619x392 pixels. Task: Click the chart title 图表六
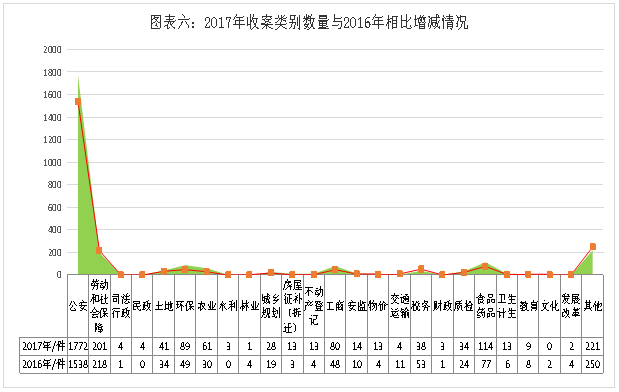coord(309,23)
